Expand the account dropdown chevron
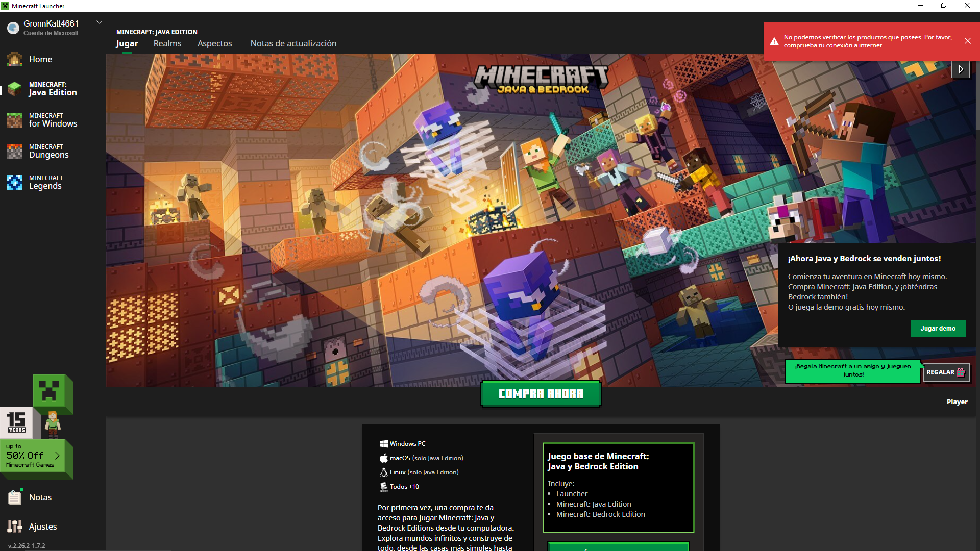 click(x=100, y=22)
